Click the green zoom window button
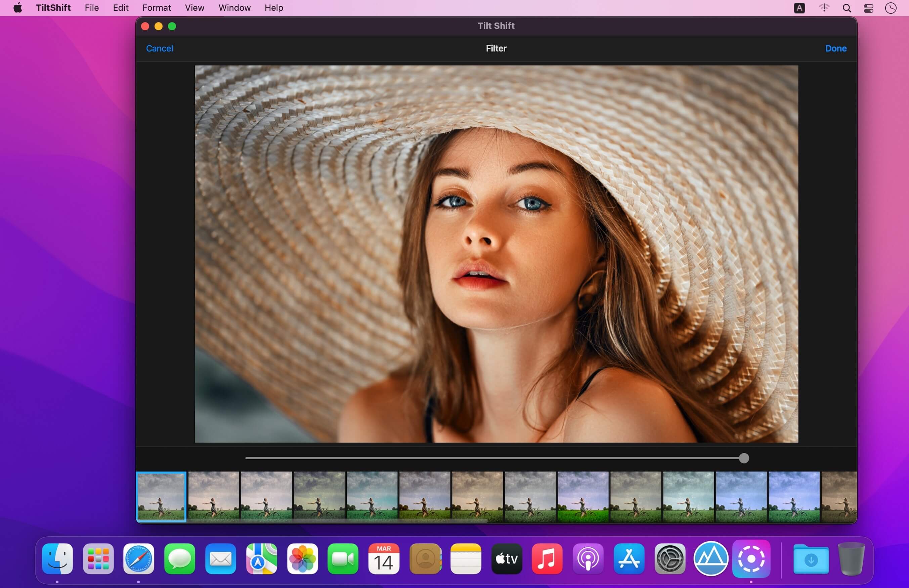Screen dimensions: 909x588 (172, 26)
